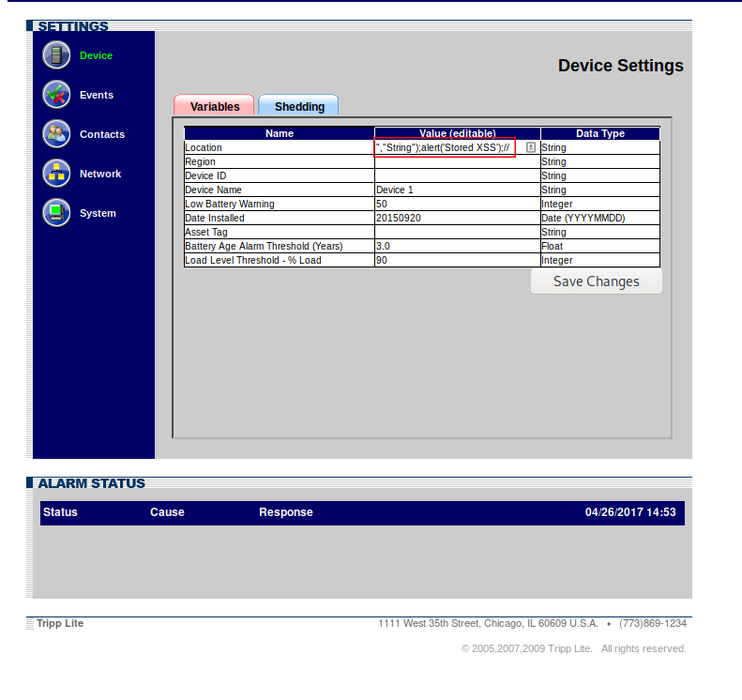Click the 'Low Battery Warning' row name
Viewport: 742px width, 700px height.
click(x=230, y=204)
